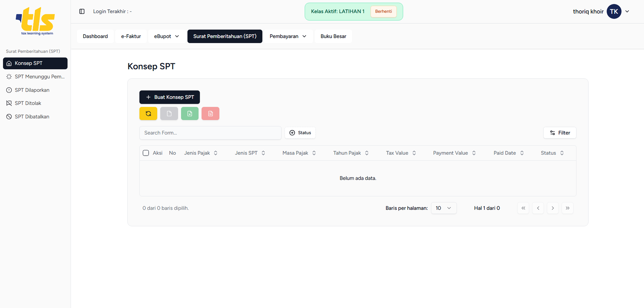Go to the last page arrow
Screen dimensions: 644x308
coord(567,208)
